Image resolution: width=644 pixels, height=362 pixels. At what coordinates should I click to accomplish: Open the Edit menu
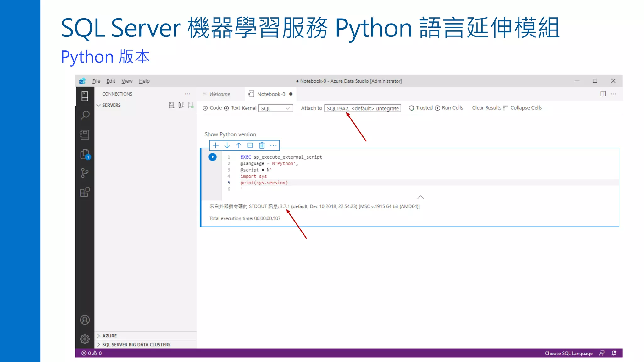[x=111, y=81]
